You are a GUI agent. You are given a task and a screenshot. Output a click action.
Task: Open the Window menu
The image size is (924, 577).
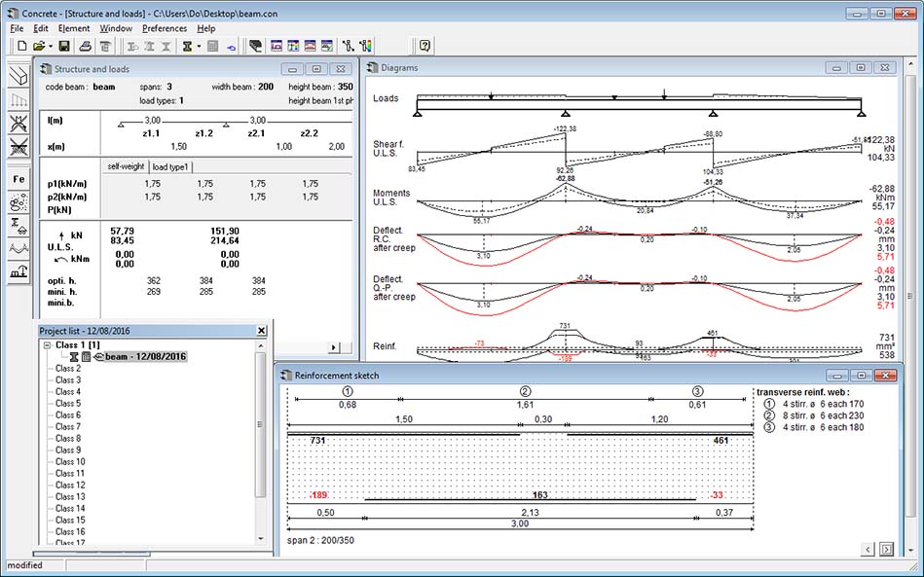click(116, 28)
